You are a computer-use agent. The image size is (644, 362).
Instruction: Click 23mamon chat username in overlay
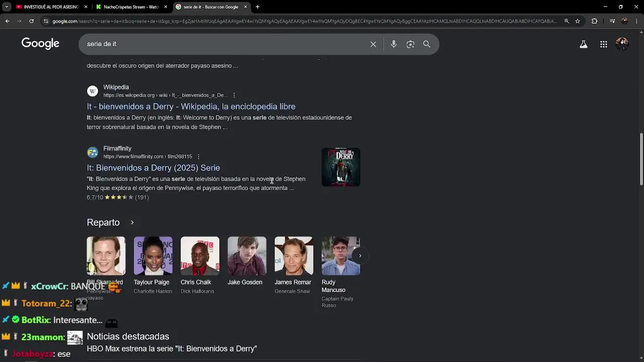pos(43,337)
